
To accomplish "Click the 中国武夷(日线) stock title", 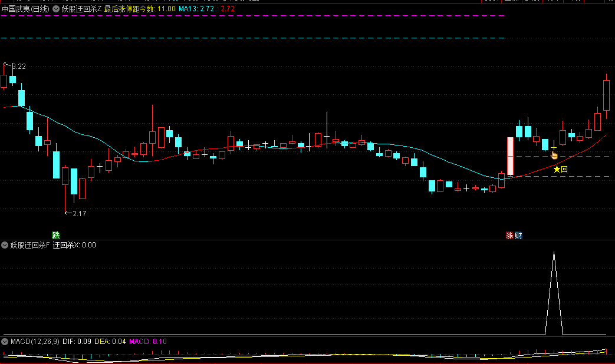I will coord(26,9).
